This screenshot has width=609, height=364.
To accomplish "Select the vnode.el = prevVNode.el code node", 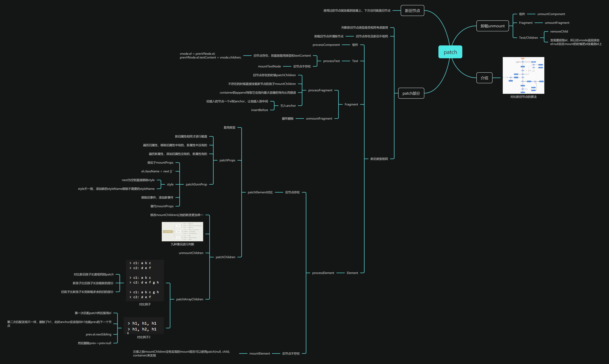I will [x=210, y=55].
